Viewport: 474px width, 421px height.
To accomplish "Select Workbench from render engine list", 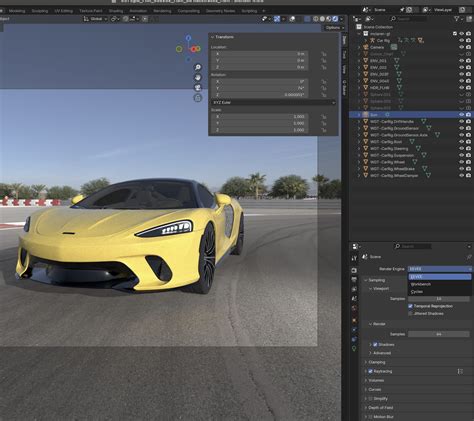I will tap(440, 284).
